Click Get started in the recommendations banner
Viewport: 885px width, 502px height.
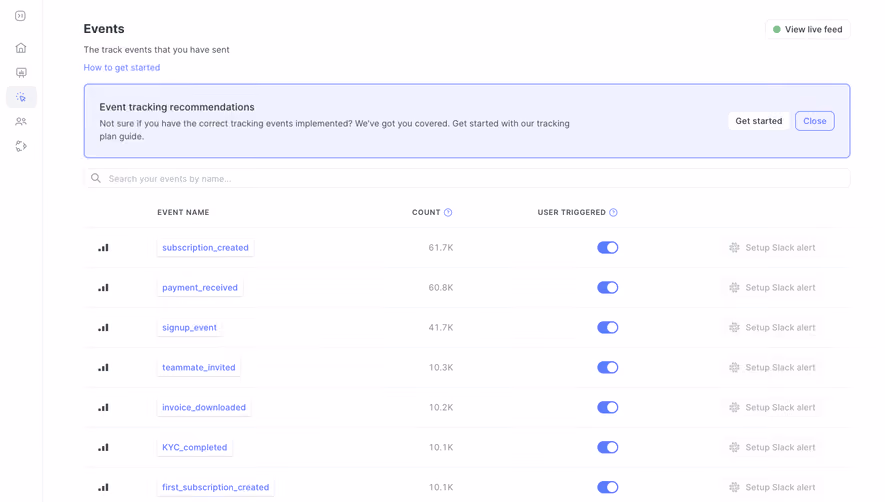(759, 121)
